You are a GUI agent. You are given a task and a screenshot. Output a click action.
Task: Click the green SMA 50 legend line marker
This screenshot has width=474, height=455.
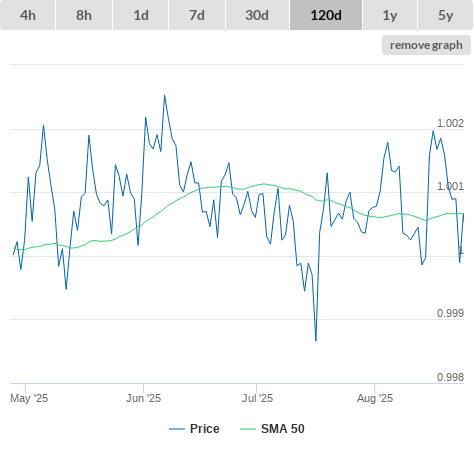click(248, 429)
